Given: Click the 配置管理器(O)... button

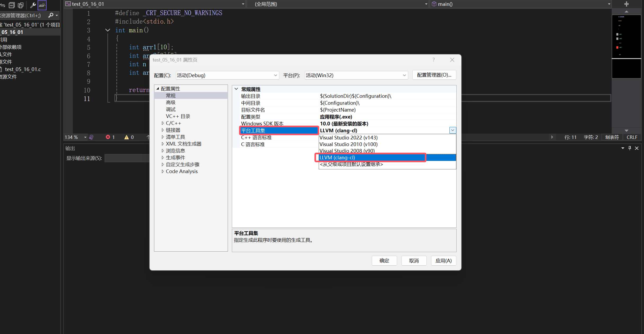Looking at the screenshot, I should [434, 75].
